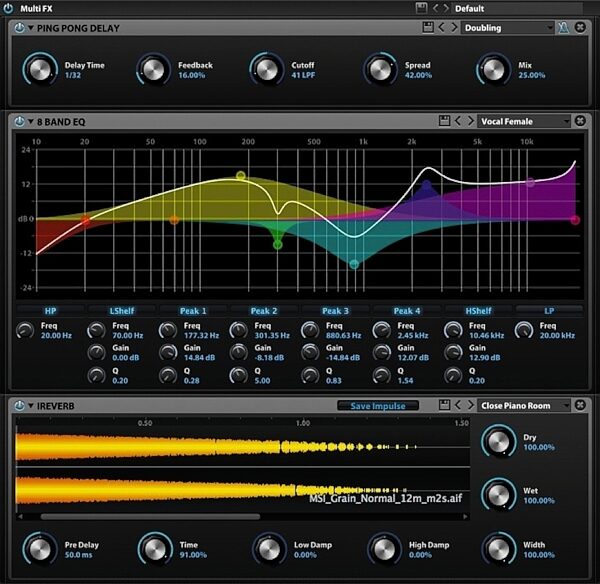This screenshot has height=584, width=600.
Task: Click scroll left arrow under impulse waveform
Action: (20, 517)
